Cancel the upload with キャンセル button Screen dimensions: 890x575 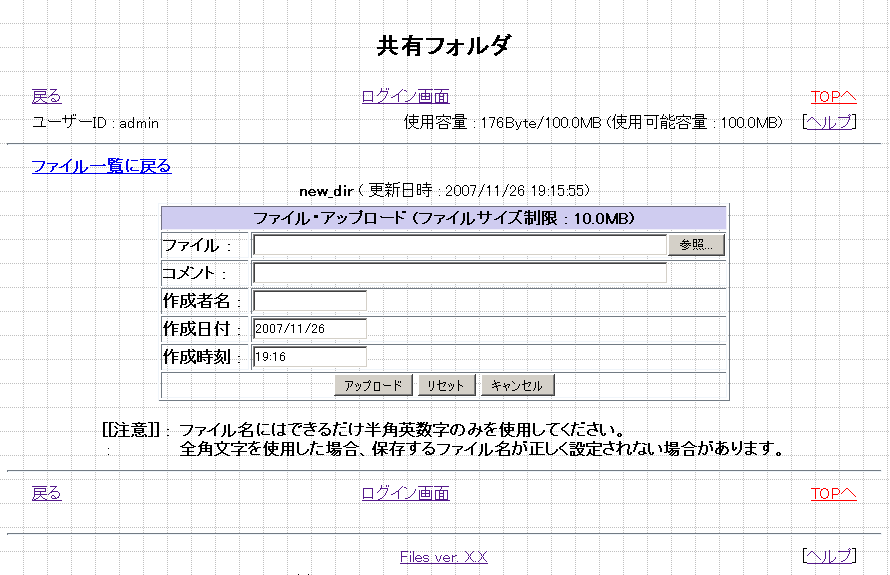pyautogui.click(x=517, y=385)
